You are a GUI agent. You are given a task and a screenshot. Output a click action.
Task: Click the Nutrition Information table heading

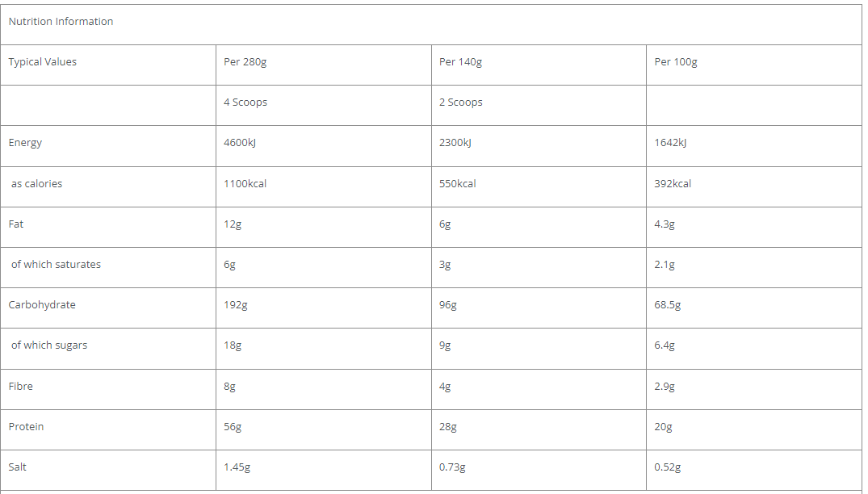pos(61,22)
